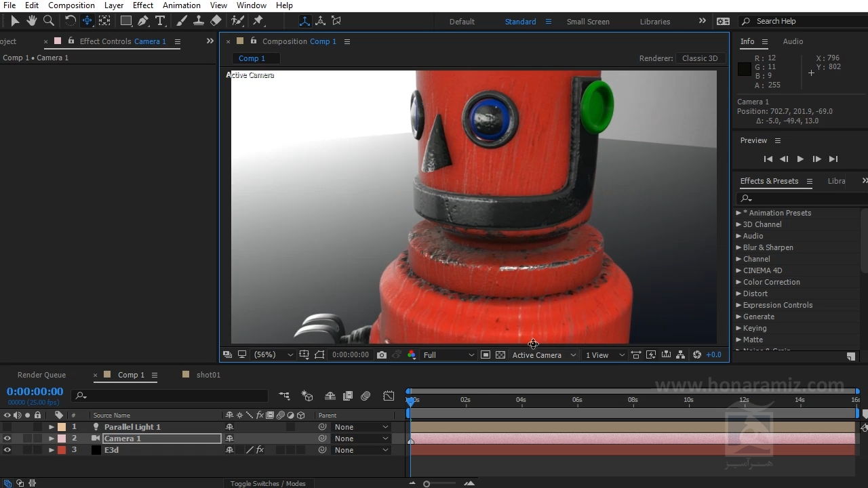Select the Hand tool

(x=31, y=21)
